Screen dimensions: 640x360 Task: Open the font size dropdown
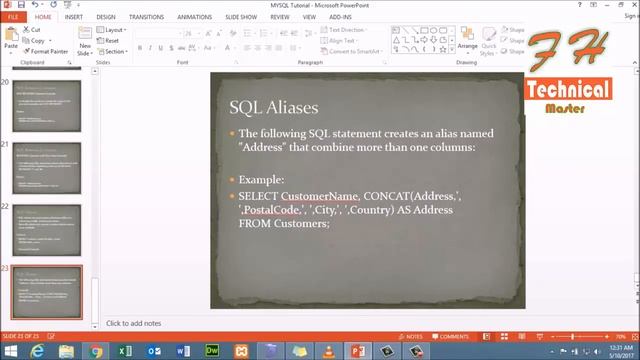coord(199,33)
